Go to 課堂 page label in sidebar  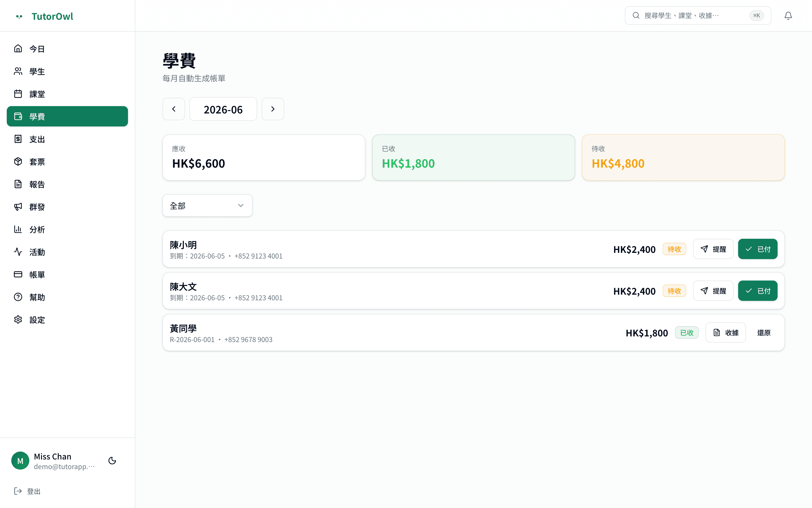tap(37, 94)
